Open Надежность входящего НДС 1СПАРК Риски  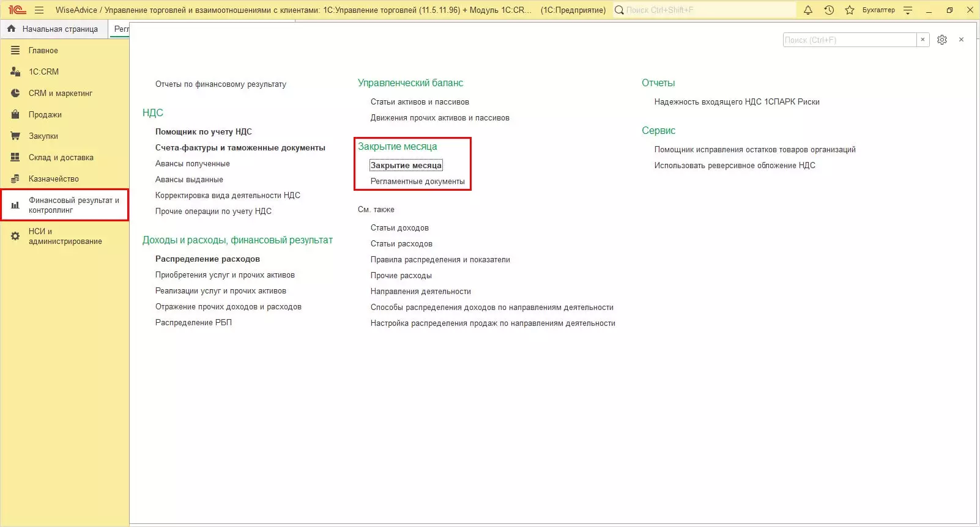(x=737, y=101)
